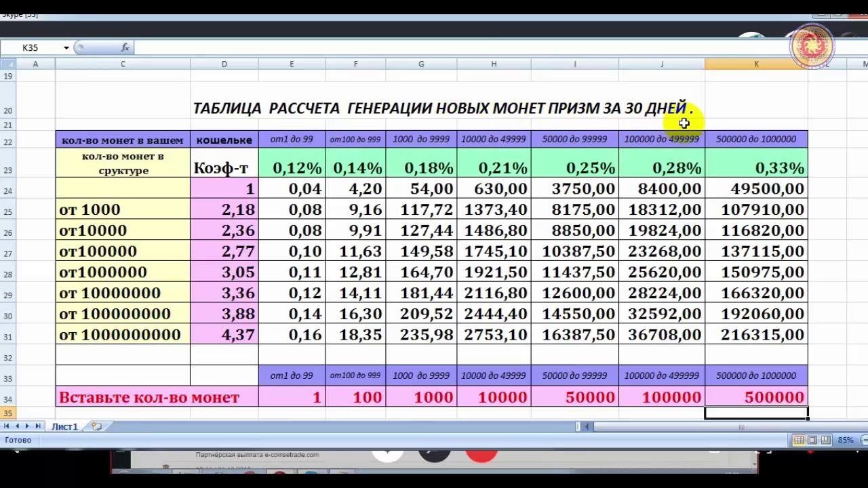Open the Insert Function fx dialog

(125, 47)
